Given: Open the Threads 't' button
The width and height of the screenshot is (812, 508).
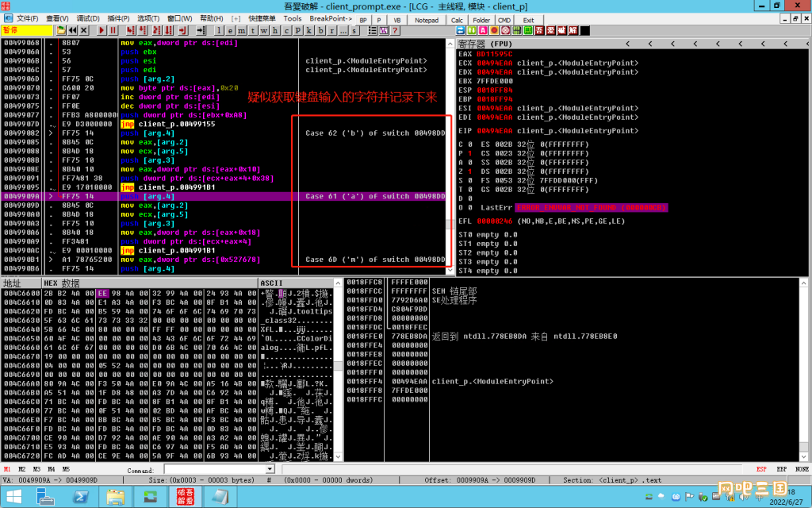Looking at the screenshot, I should [253, 31].
